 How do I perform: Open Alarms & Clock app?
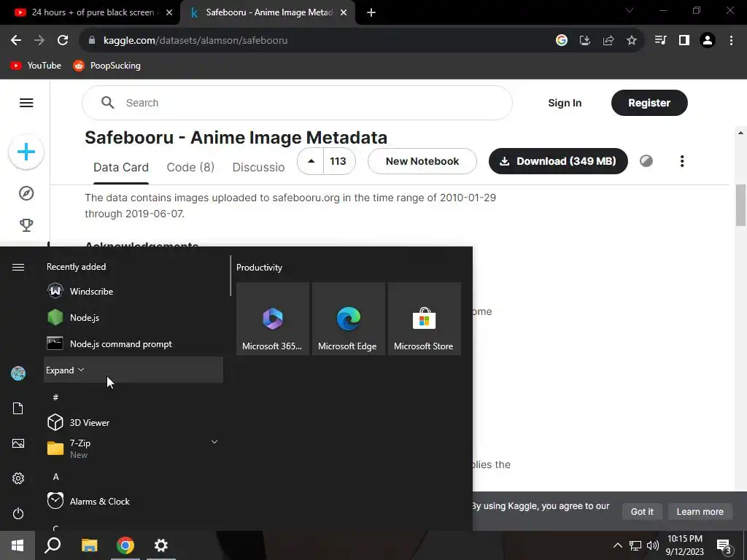click(x=133, y=502)
